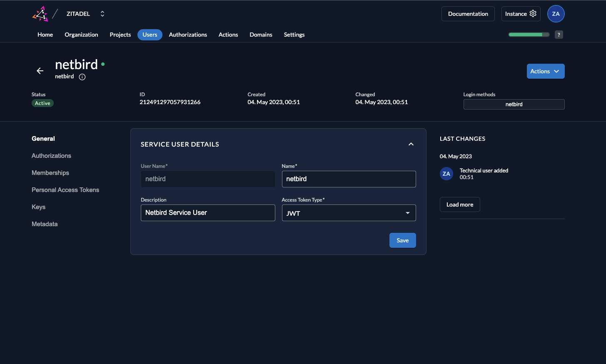The height and width of the screenshot is (364, 606).
Task: Open Memberships in the side menu
Action: tap(50, 173)
